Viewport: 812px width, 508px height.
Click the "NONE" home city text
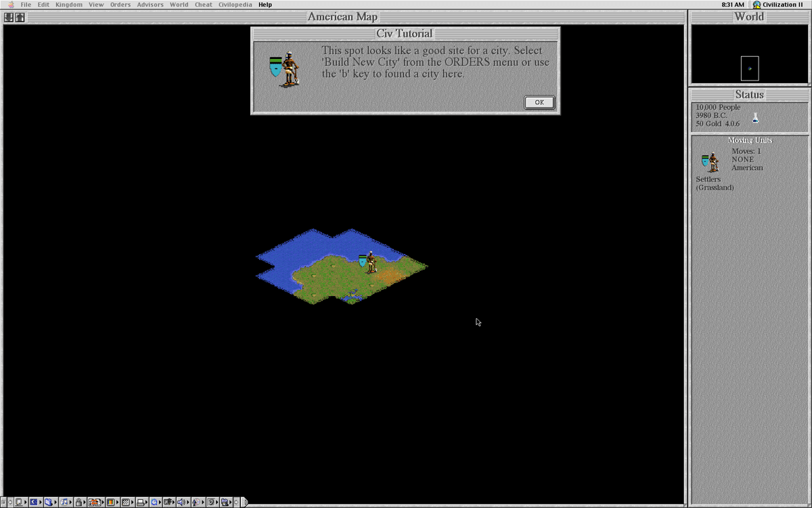742,159
